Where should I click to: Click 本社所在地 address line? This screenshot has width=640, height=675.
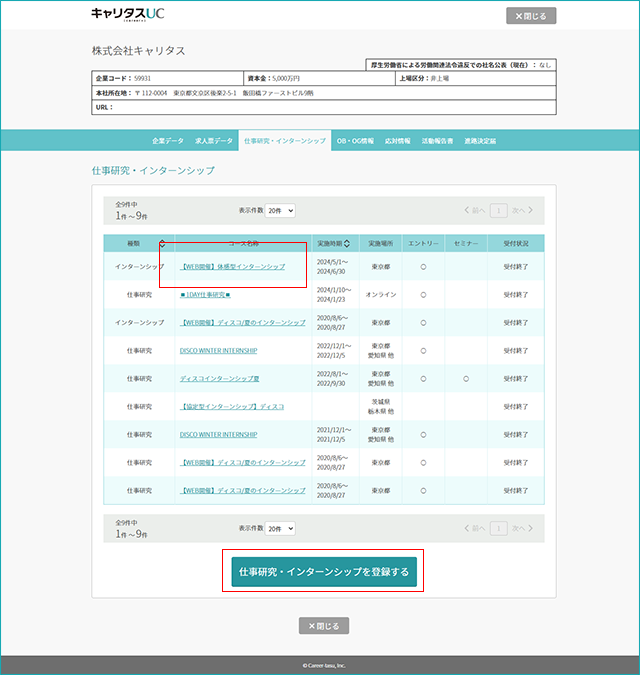324,93
